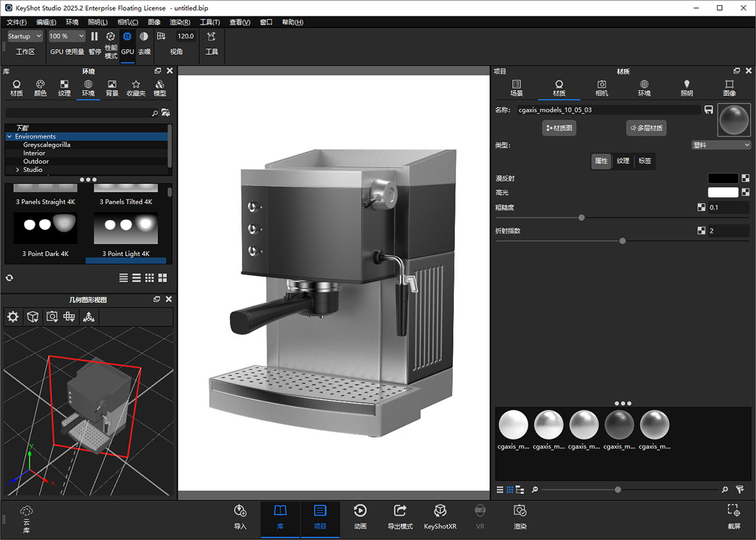Screen dimensions: 756x540
Task: Switch to the Camera (相机) tab
Action: 602,88
